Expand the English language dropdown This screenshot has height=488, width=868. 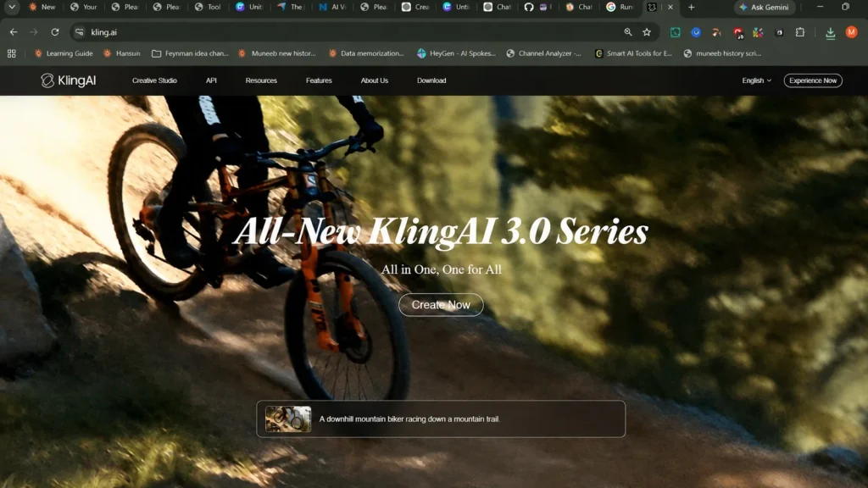click(x=756, y=80)
